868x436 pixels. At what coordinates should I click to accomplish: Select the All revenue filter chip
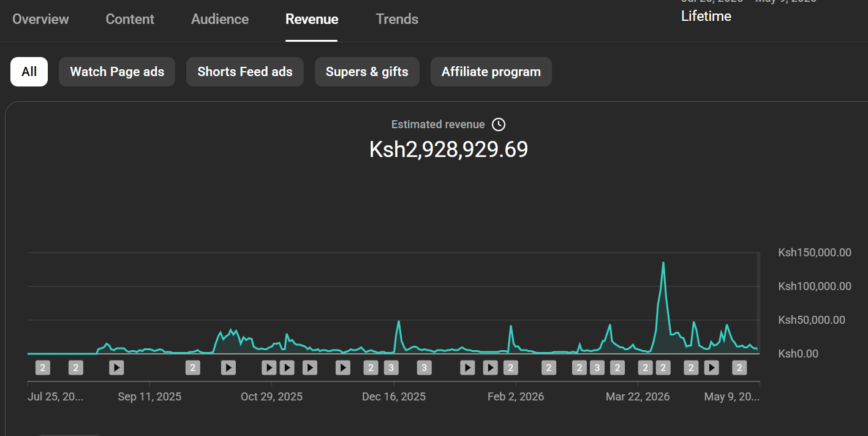(x=29, y=72)
